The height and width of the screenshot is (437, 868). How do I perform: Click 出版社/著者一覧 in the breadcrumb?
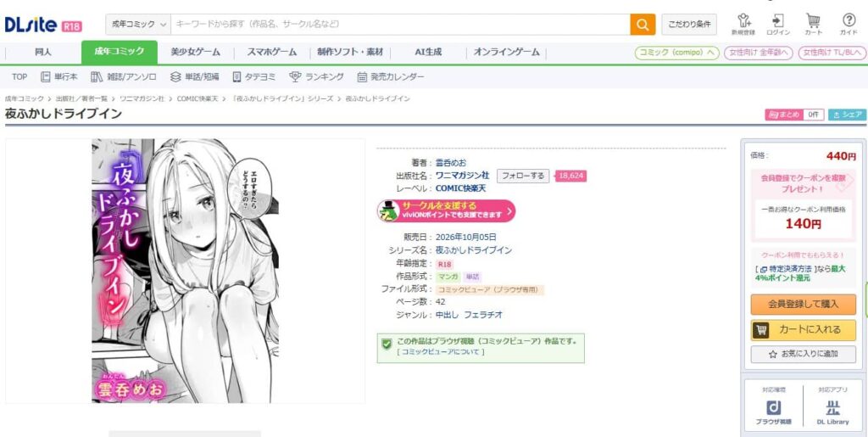pos(81,98)
